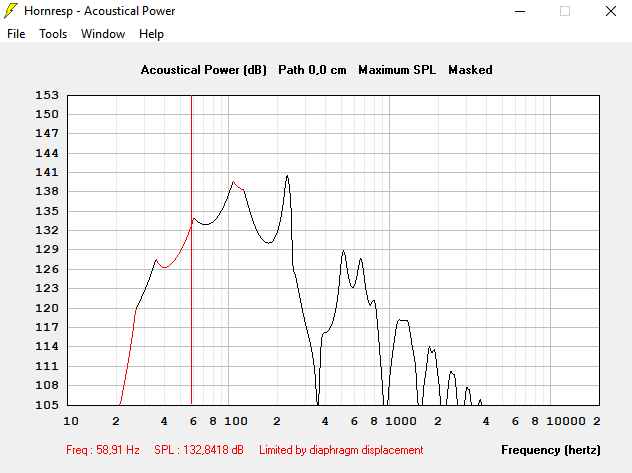Click the 1000 label on frequency axis
The height and width of the screenshot is (473, 632).
coord(401,421)
